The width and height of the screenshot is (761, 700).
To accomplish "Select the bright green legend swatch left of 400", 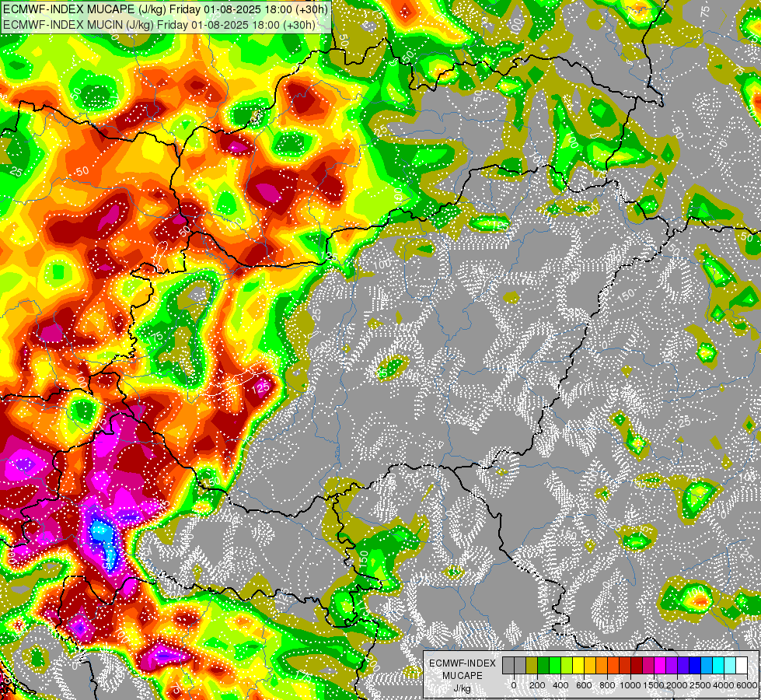I will tap(555, 665).
